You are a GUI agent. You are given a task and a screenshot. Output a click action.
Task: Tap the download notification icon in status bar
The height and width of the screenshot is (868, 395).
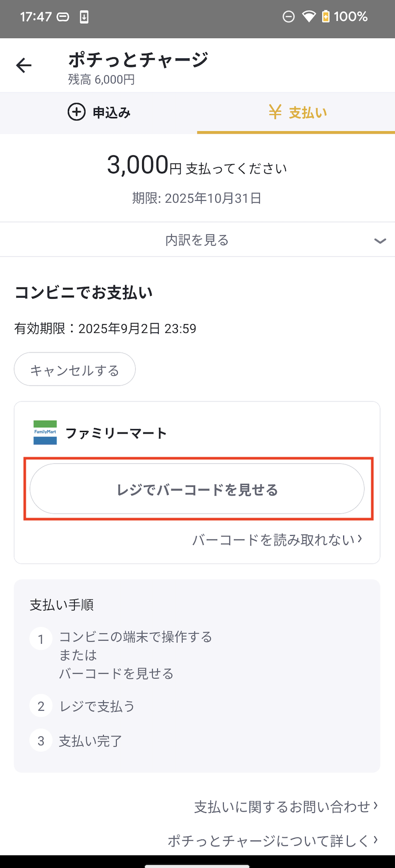click(x=84, y=17)
